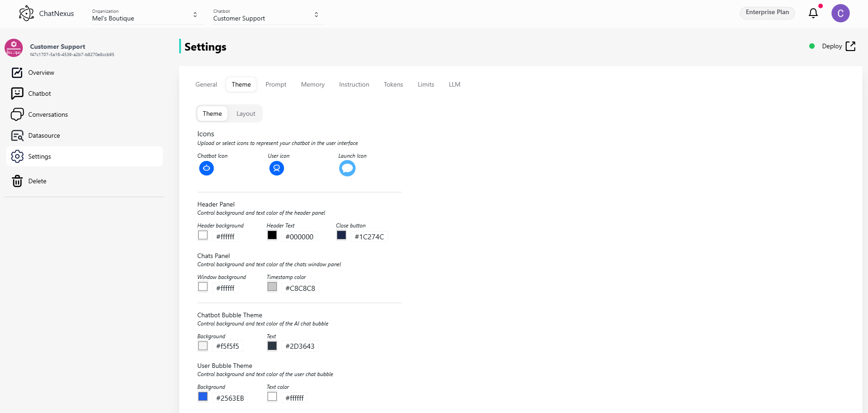Select the top-level Theme tab

[241, 84]
